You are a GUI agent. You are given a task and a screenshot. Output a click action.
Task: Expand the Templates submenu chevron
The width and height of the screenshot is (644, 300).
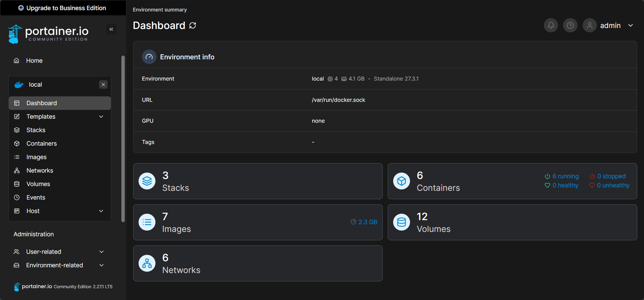tap(101, 117)
